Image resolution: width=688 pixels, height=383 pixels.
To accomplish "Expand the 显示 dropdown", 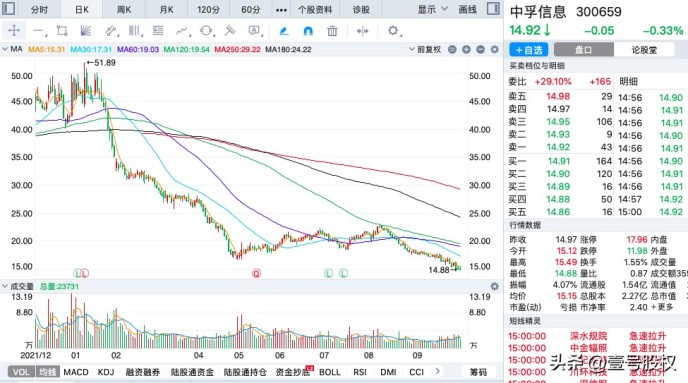I will 432,9.
